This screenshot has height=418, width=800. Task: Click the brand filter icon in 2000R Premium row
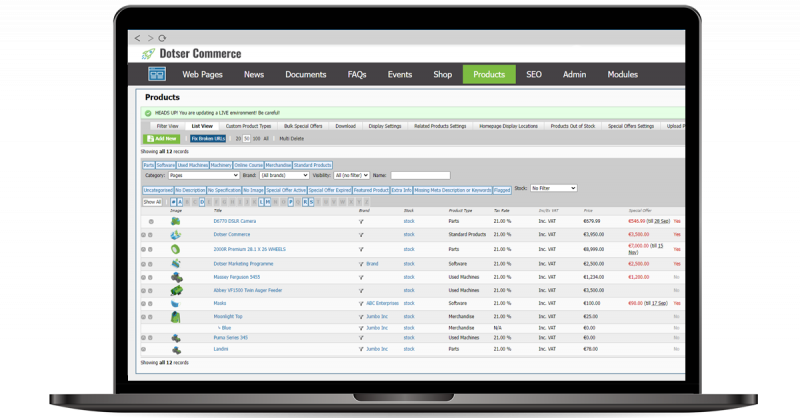(361, 250)
